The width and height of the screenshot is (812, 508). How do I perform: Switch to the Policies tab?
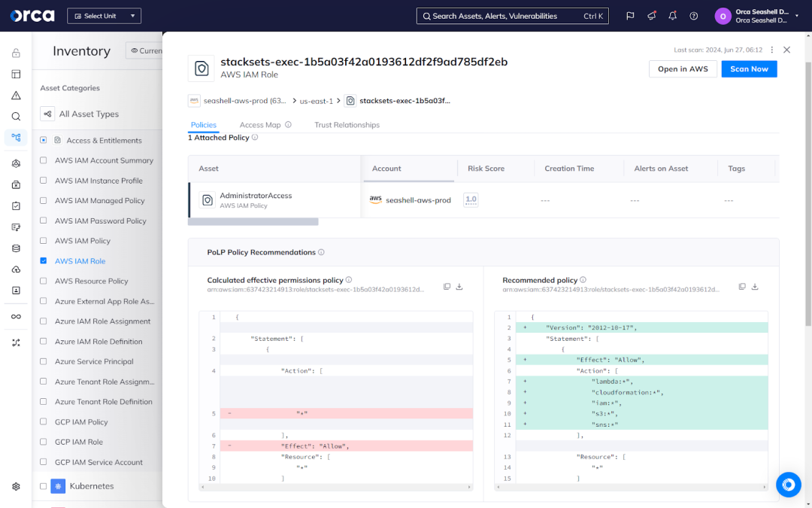click(204, 125)
